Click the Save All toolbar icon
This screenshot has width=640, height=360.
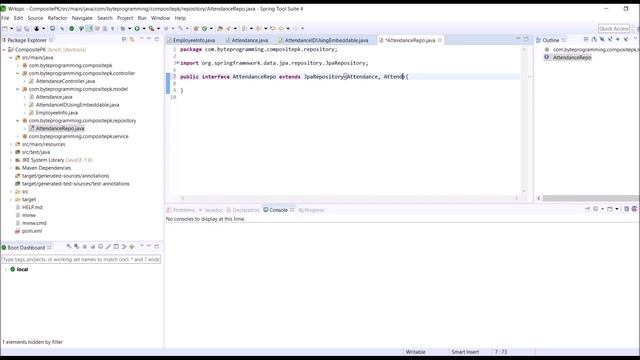tap(27, 29)
